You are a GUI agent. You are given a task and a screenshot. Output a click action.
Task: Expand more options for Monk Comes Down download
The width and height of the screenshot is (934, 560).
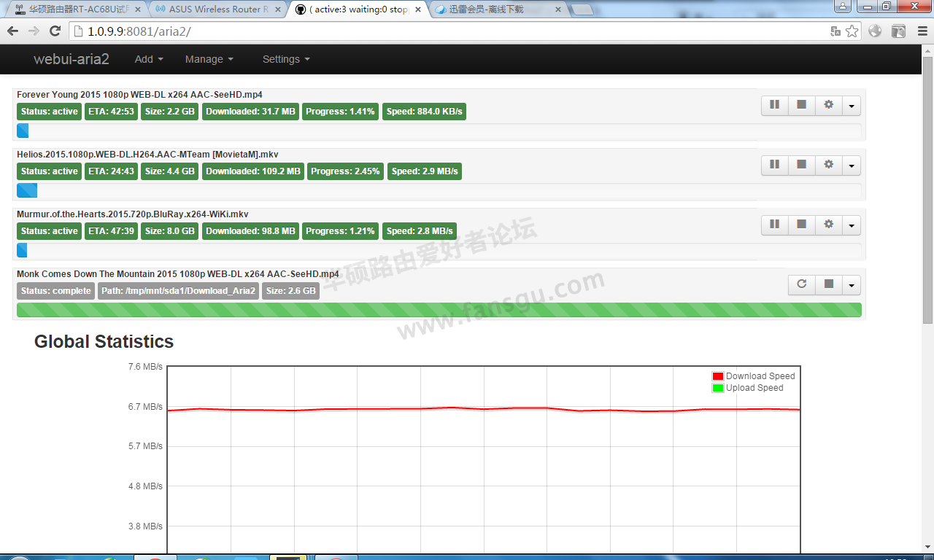pos(852,284)
